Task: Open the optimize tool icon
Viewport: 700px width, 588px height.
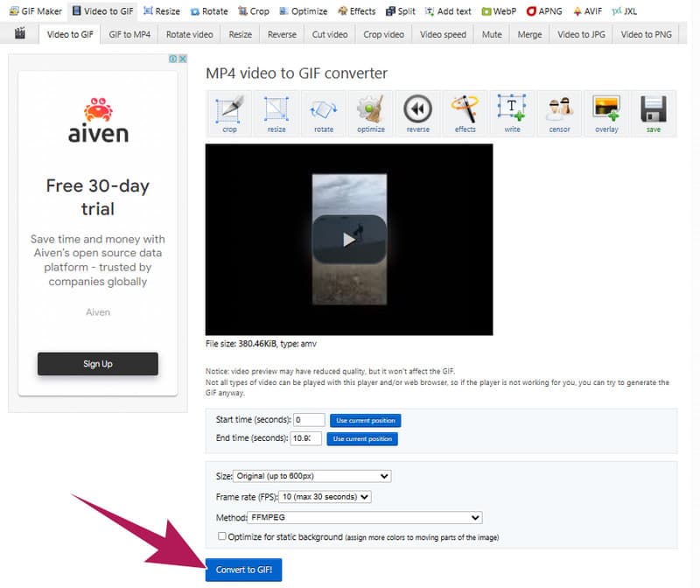Action: pos(371,113)
